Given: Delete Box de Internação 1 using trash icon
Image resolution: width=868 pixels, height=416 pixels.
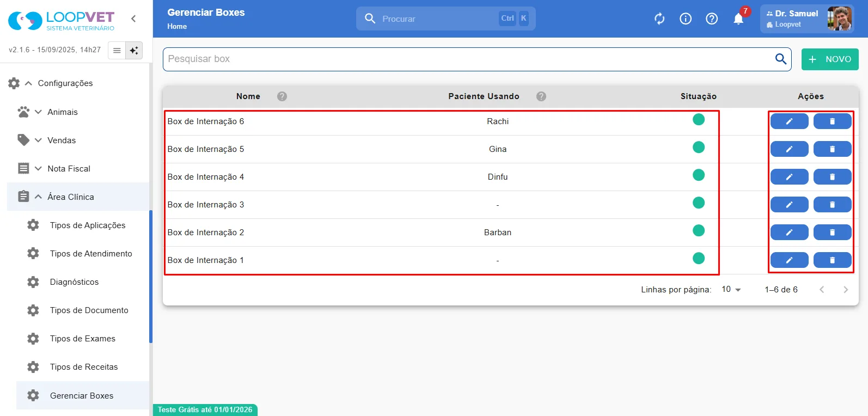Looking at the screenshot, I should (x=832, y=260).
